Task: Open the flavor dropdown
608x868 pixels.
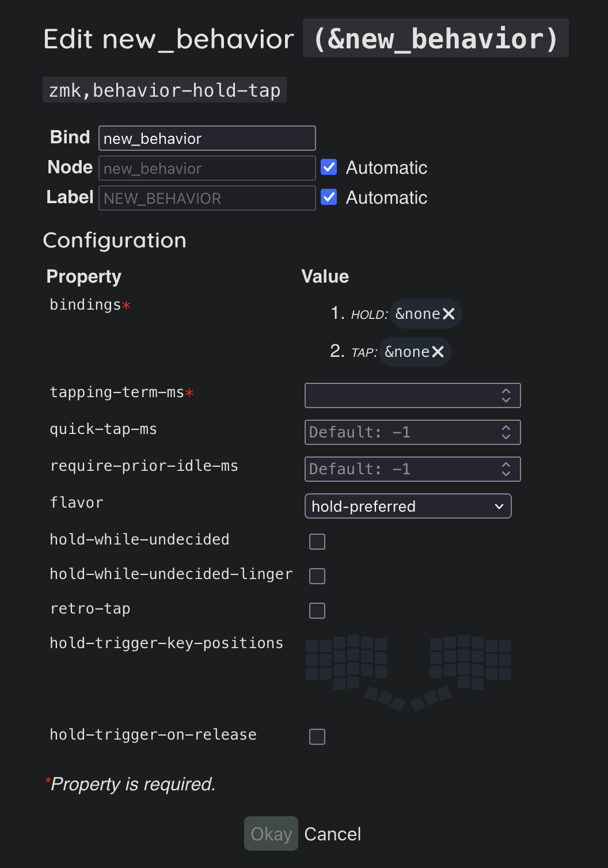Action: pyautogui.click(x=408, y=507)
